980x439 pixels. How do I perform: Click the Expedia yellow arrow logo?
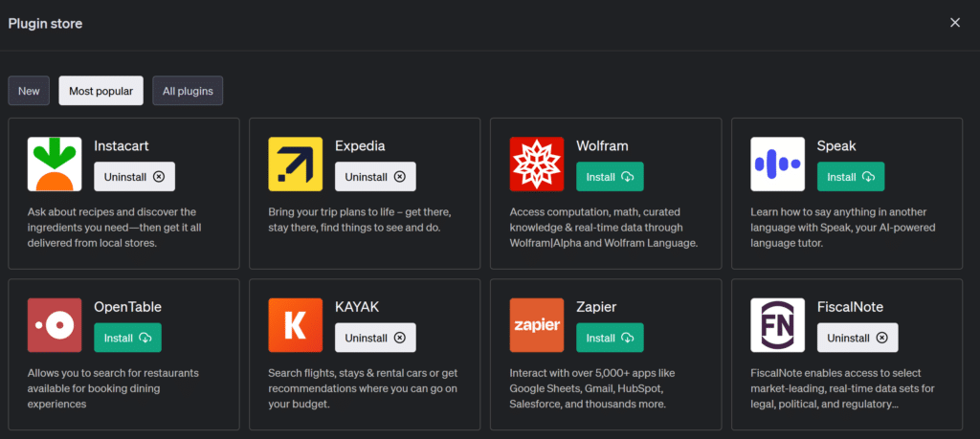click(x=296, y=165)
